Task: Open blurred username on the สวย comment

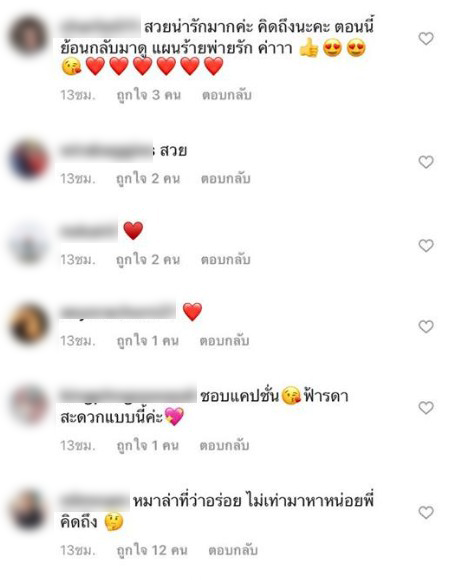Action: (x=106, y=151)
